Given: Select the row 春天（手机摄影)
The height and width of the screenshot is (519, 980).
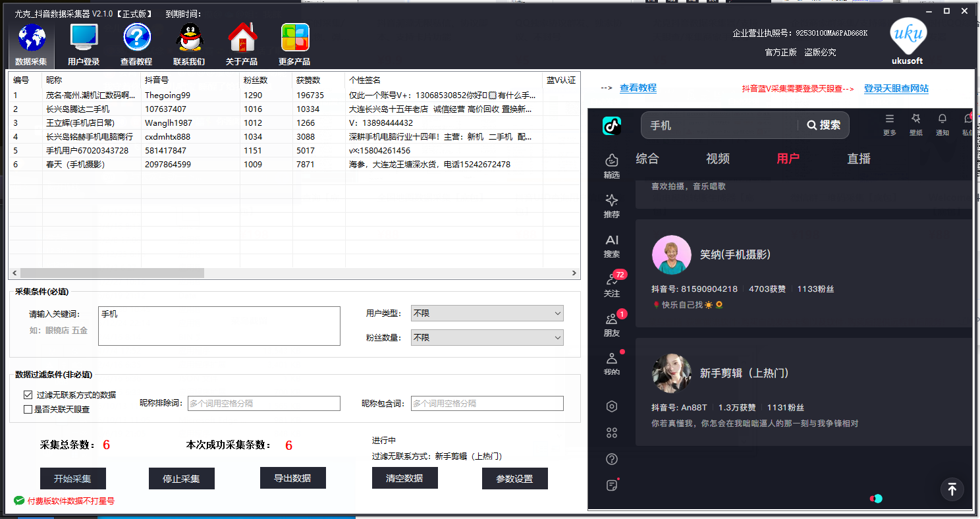Looking at the screenshot, I should tap(294, 164).
